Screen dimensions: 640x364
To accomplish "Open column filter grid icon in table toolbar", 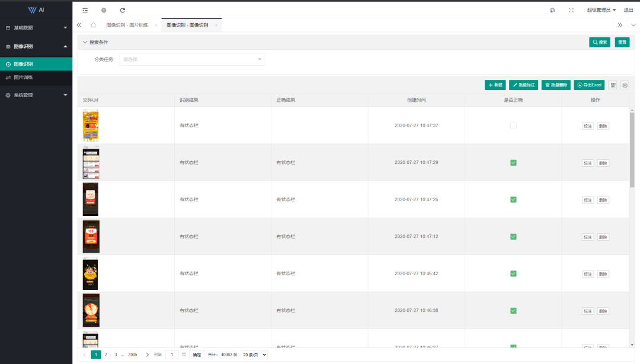I will [613, 85].
